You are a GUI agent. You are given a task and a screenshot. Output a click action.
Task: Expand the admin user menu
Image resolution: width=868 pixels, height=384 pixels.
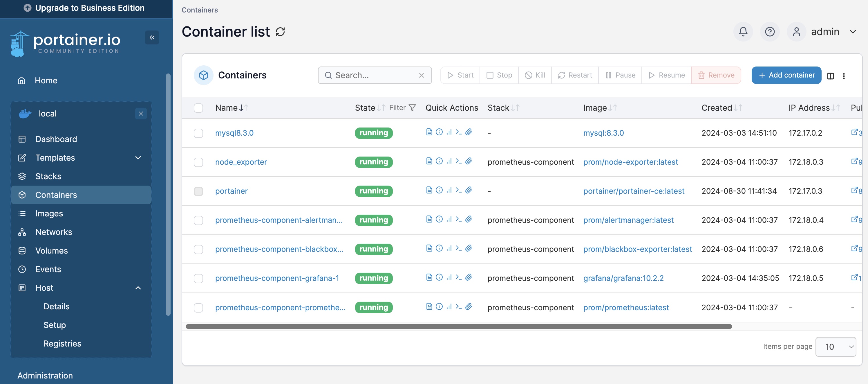point(853,32)
